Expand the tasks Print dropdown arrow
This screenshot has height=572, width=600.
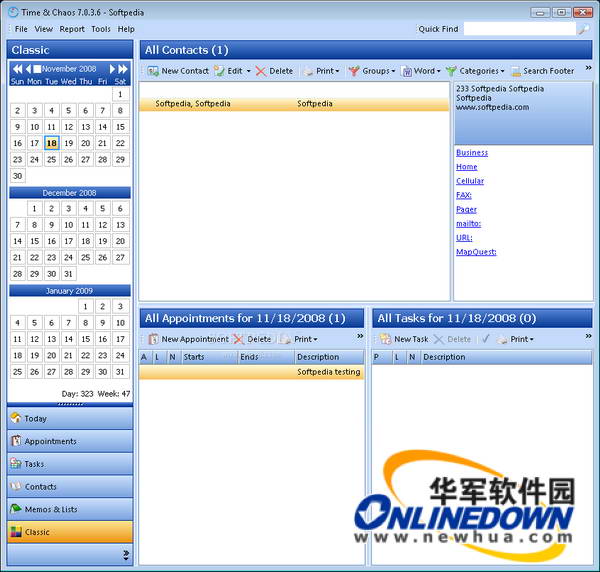point(532,339)
